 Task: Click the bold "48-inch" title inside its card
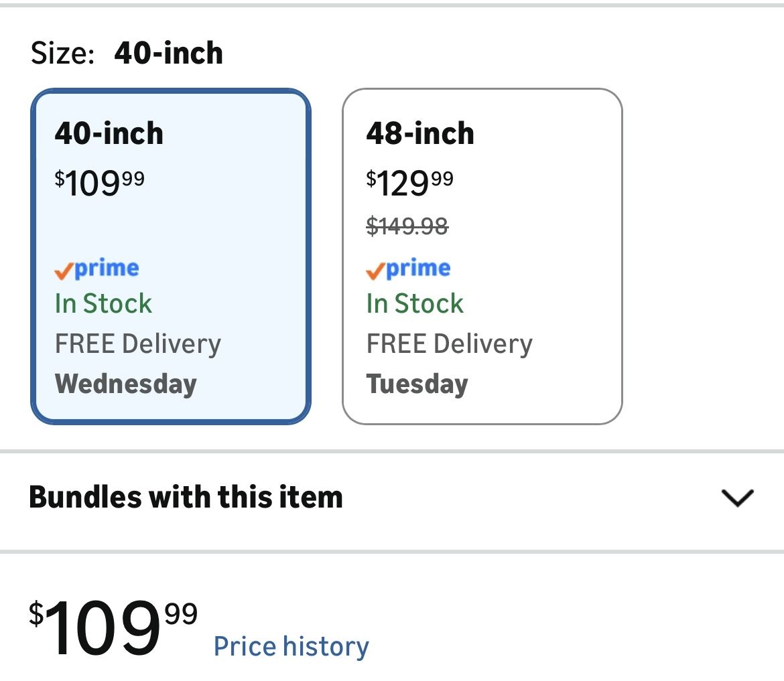point(420,134)
